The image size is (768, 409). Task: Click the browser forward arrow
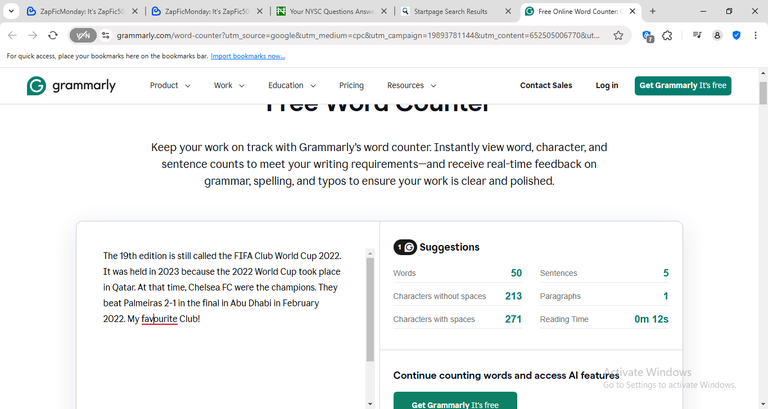click(x=32, y=35)
